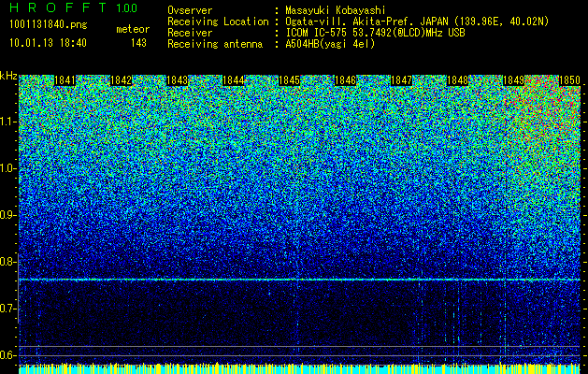
Task: Click the ICOM IC-575 53.7492 MHz USB text
Action: coord(375,33)
